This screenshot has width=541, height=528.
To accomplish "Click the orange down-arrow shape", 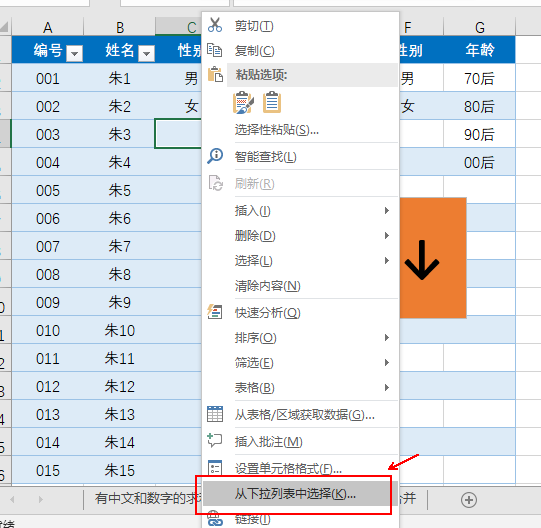I will pyautogui.click(x=433, y=257).
